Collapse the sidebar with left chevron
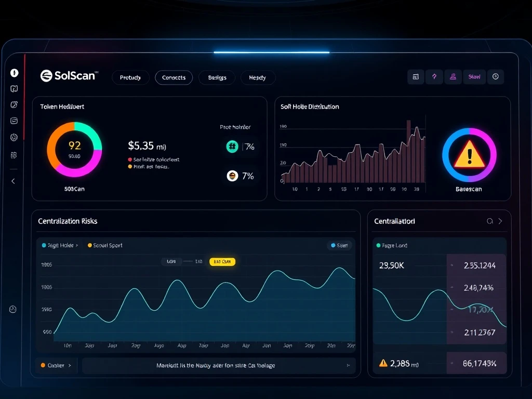Image resolution: width=532 pixels, height=399 pixels. tap(13, 181)
